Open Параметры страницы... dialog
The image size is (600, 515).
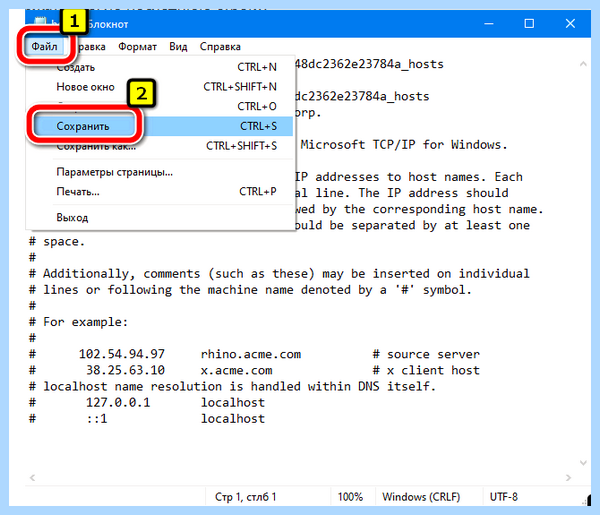tap(160, 172)
